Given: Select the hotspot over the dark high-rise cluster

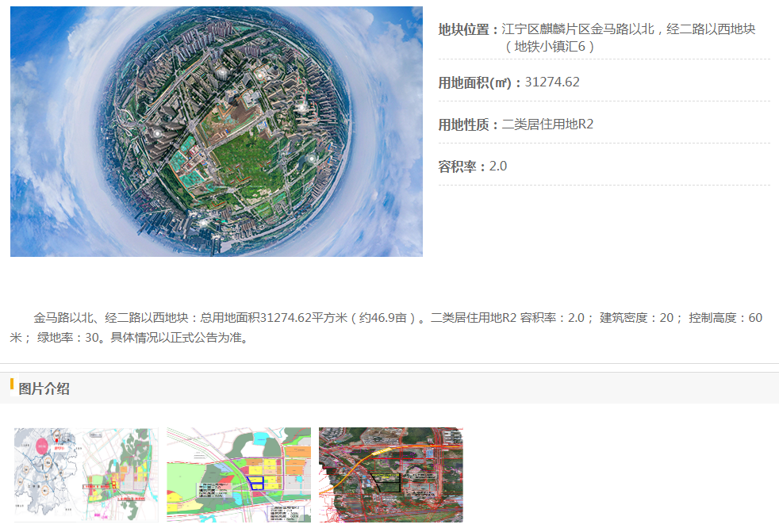Looking at the screenshot, I should click(x=157, y=134).
